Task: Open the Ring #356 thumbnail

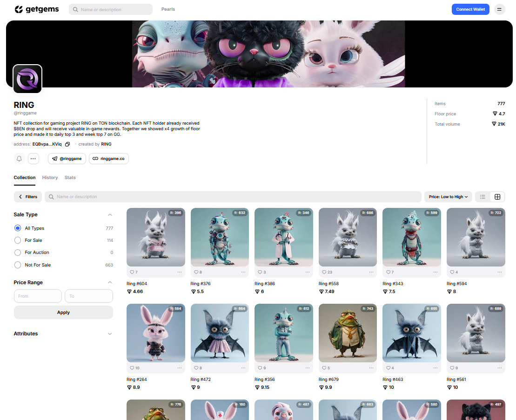Action: point(284,333)
